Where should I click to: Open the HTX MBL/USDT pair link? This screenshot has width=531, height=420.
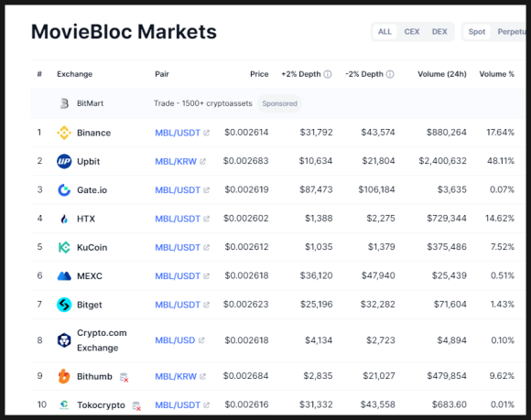tap(178, 219)
